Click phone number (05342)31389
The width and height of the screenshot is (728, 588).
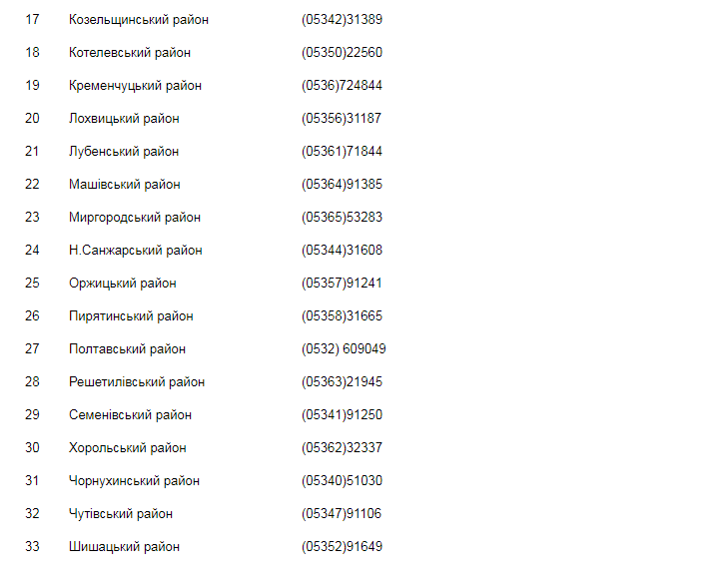(342, 20)
